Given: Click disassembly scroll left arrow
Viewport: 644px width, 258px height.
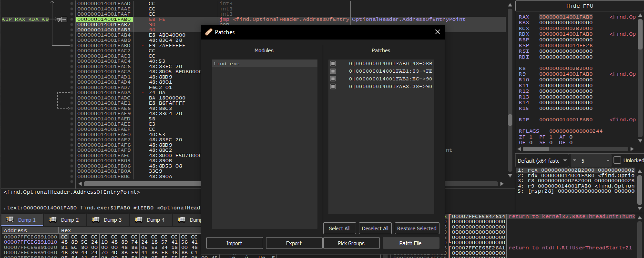Looking at the screenshot, I should coord(80,184).
